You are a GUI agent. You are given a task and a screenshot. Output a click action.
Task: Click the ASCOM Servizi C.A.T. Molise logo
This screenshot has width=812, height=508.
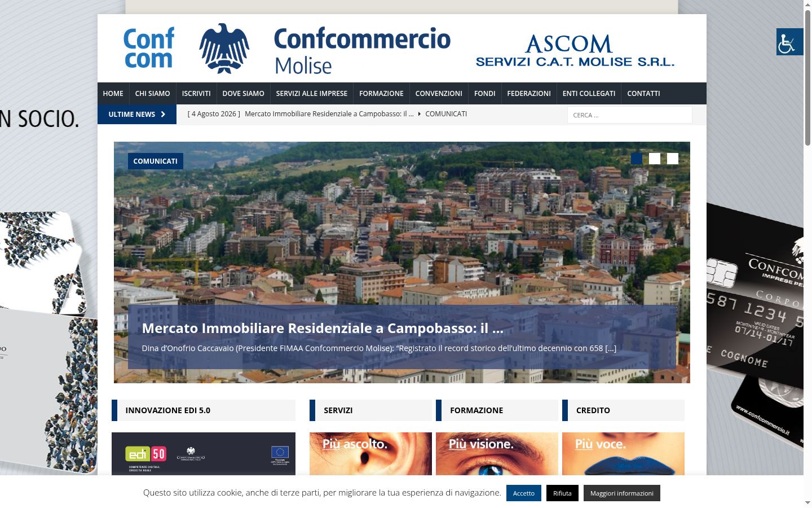point(575,51)
